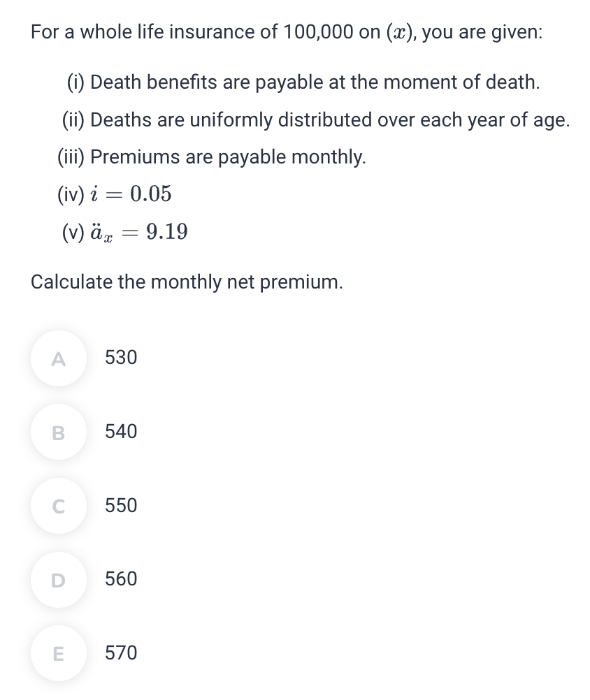Select answer option D radio button
Image resolution: width=590 pixels, height=700 pixels.
click(58, 579)
